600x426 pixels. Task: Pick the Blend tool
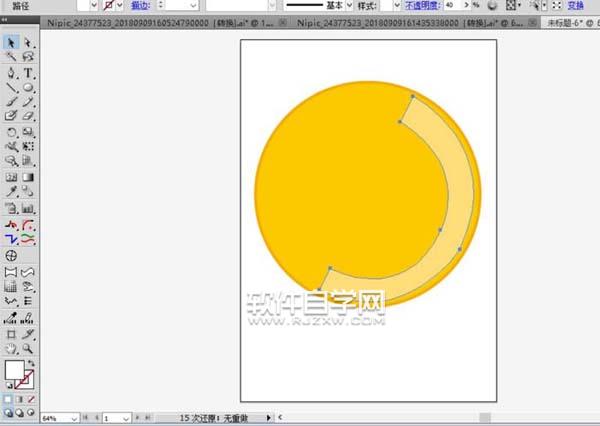click(x=28, y=191)
